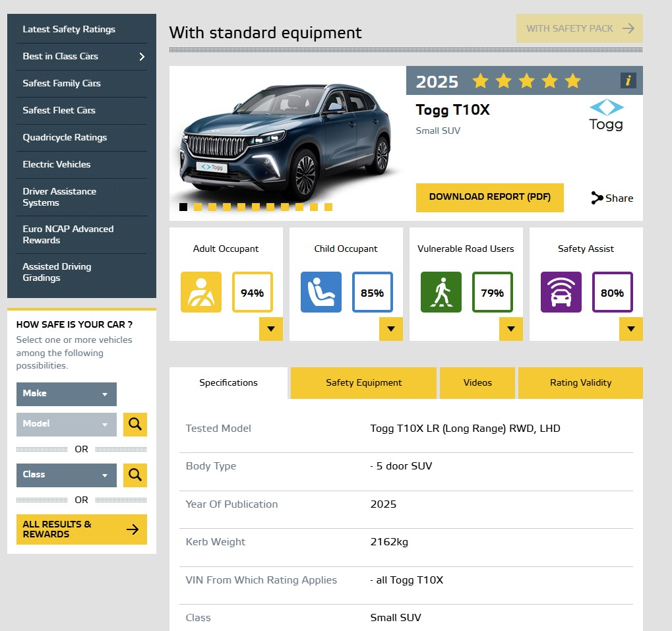Screen dimensions: 672x631
Task: Click the Adult Occupant 94% score box
Action: (253, 292)
